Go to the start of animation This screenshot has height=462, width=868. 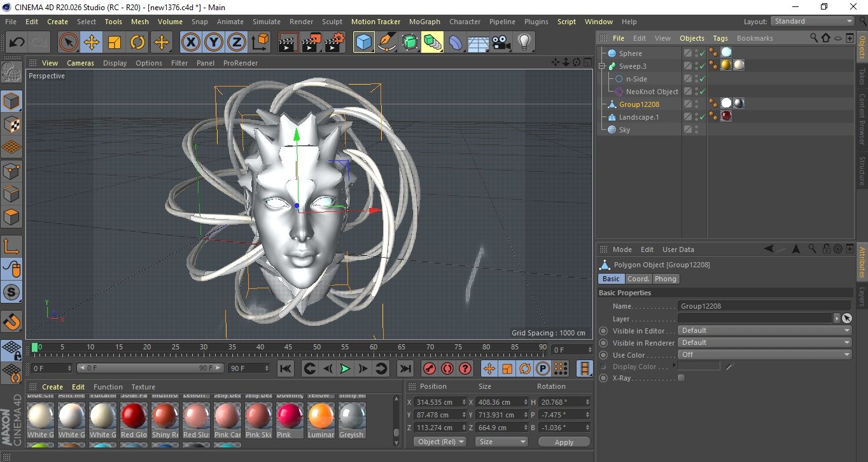tap(286, 368)
